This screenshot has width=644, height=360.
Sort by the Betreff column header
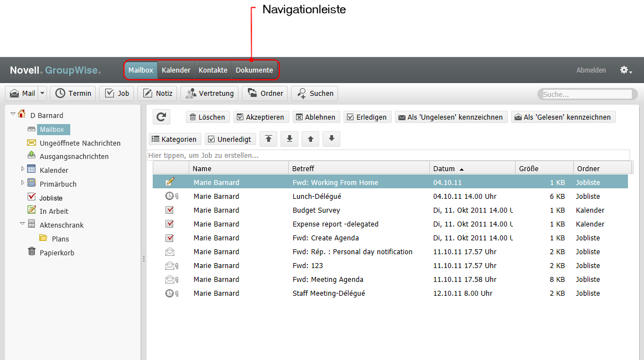(359, 168)
